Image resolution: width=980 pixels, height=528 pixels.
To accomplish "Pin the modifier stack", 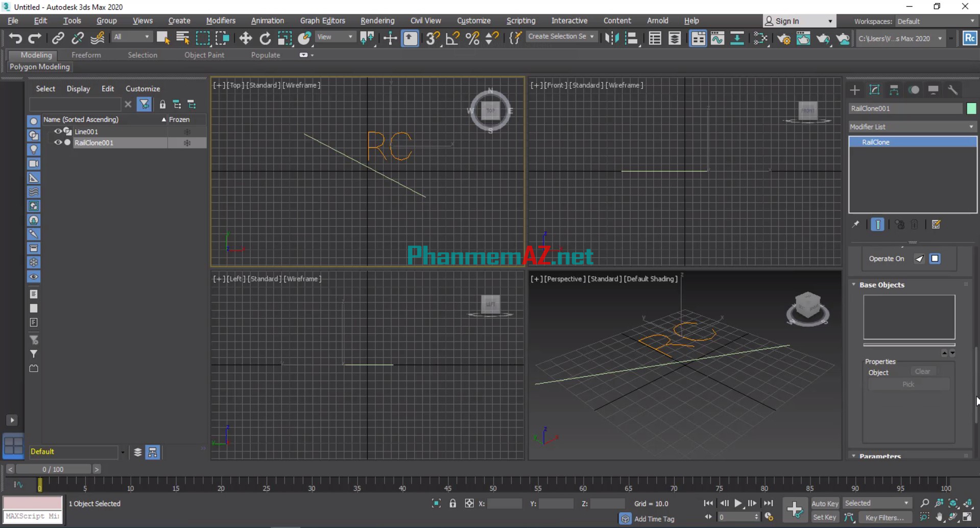I will 856,225.
